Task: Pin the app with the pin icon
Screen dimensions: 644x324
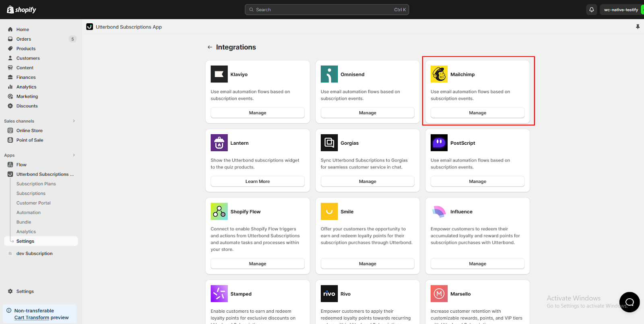Action: pyautogui.click(x=638, y=27)
